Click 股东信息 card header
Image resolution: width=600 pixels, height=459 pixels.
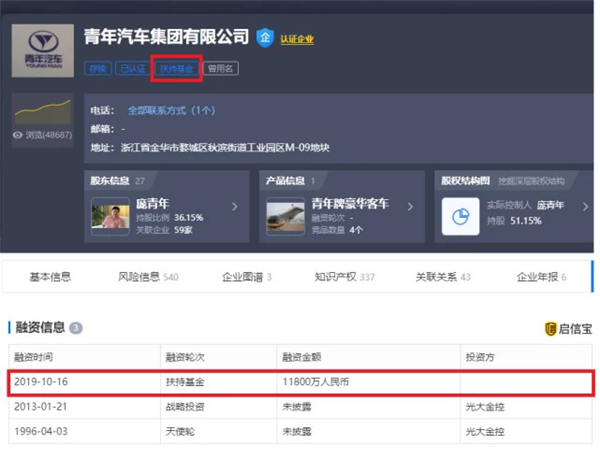[x=117, y=181]
